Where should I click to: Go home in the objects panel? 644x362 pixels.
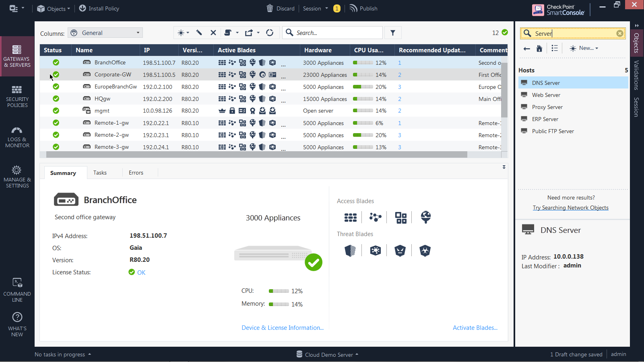click(539, 48)
